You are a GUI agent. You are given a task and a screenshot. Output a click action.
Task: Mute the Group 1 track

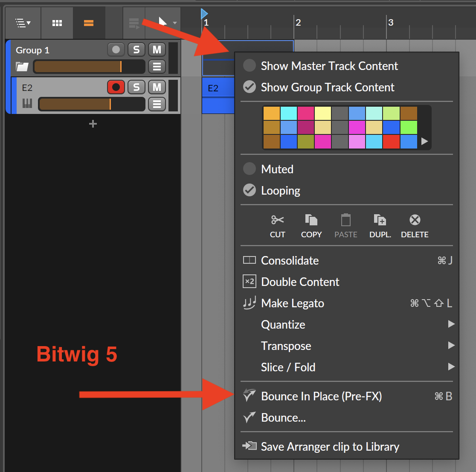pyautogui.click(x=157, y=50)
